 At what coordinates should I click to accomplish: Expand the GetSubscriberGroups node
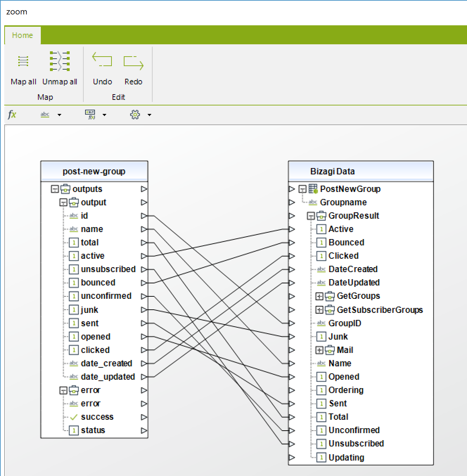click(319, 310)
